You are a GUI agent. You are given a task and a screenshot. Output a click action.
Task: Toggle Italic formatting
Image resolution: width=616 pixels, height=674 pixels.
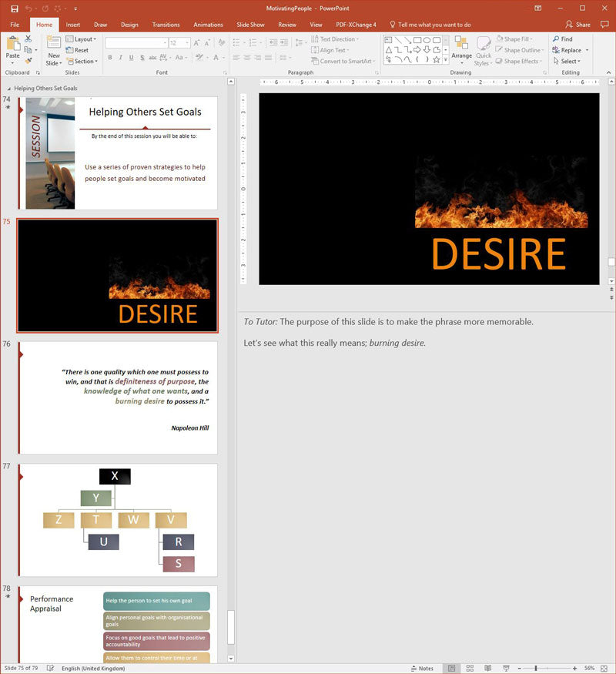click(x=121, y=57)
